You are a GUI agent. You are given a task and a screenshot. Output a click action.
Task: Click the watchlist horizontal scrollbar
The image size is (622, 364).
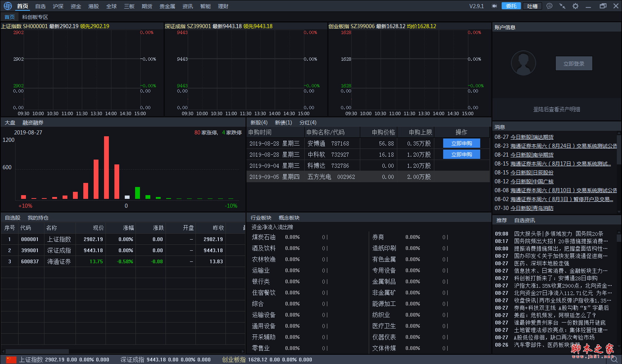click(37, 351)
